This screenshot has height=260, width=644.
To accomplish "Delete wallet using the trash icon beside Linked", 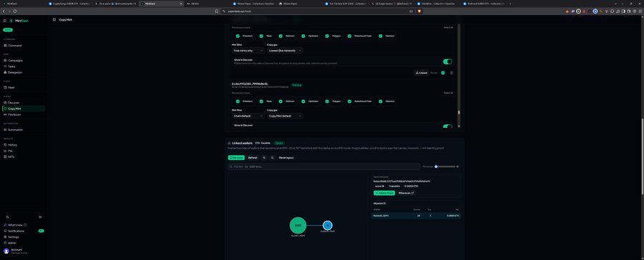I will pyautogui.click(x=452, y=73).
